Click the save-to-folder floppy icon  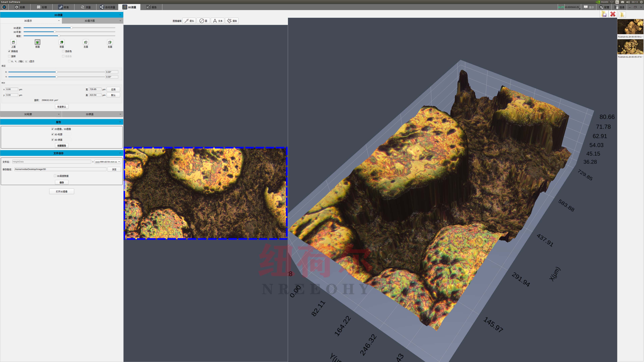click(x=604, y=14)
